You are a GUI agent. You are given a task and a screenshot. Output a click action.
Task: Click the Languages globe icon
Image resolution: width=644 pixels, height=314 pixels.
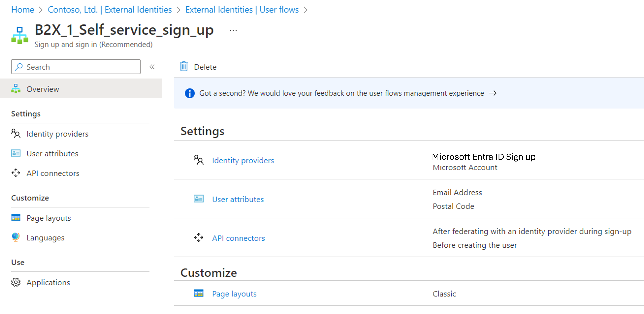coord(16,237)
